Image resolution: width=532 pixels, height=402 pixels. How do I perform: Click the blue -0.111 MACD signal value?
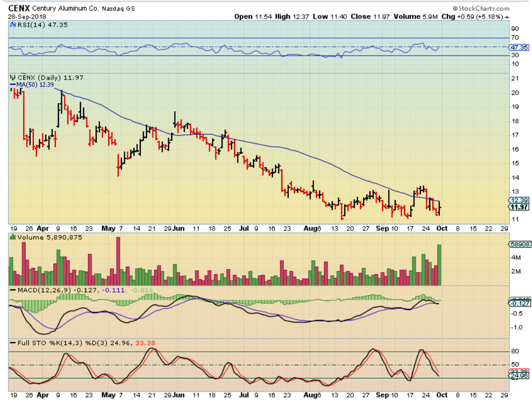click(x=113, y=290)
